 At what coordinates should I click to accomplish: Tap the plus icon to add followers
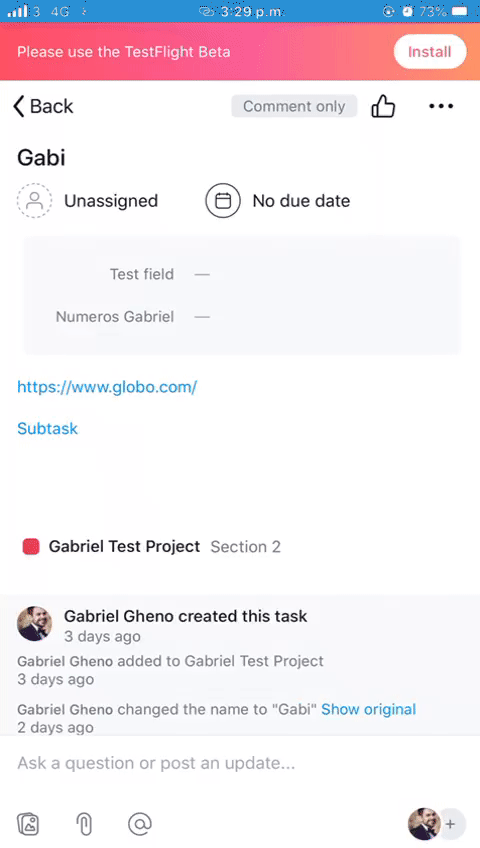[x=450, y=824]
